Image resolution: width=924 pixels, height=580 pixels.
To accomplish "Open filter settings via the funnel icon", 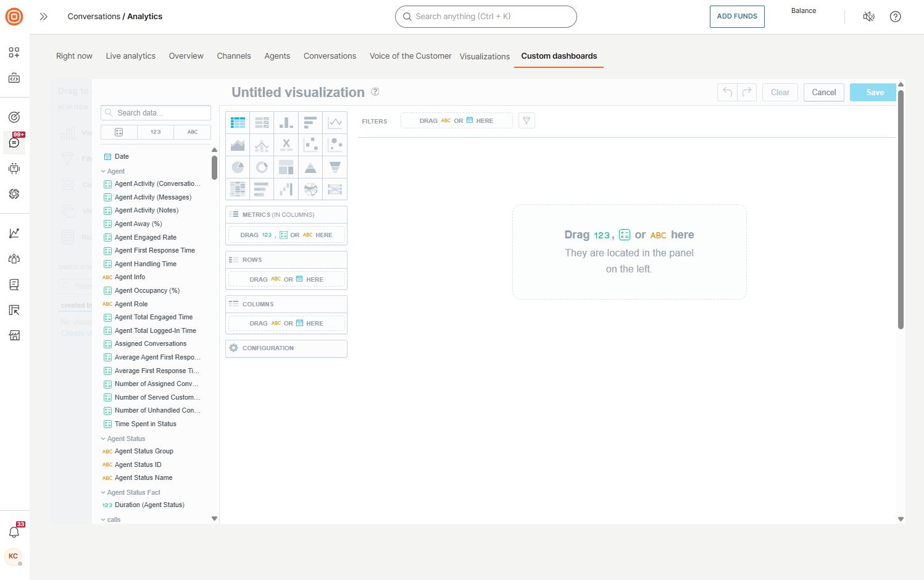I will [x=527, y=120].
